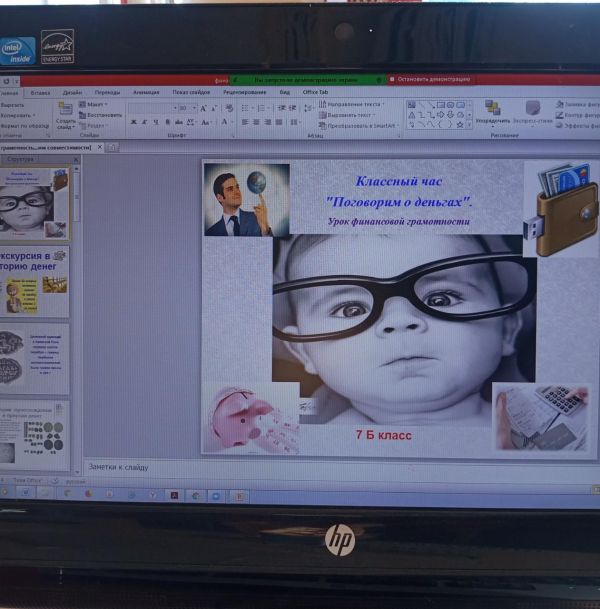Screen dimensions: 600x609
Task: Click the Упорядочить (Arrange) icon
Action: (x=492, y=110)
